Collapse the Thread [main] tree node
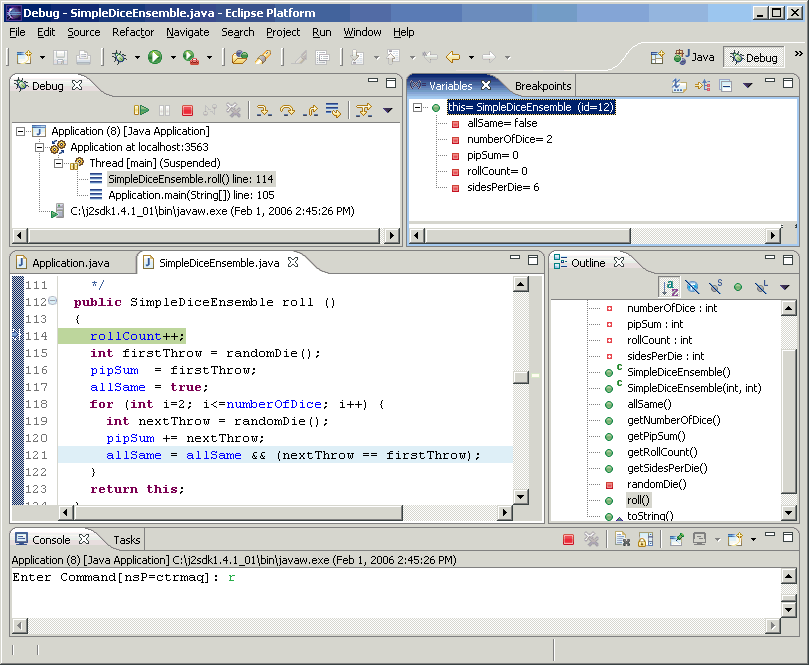 (58, 163)
